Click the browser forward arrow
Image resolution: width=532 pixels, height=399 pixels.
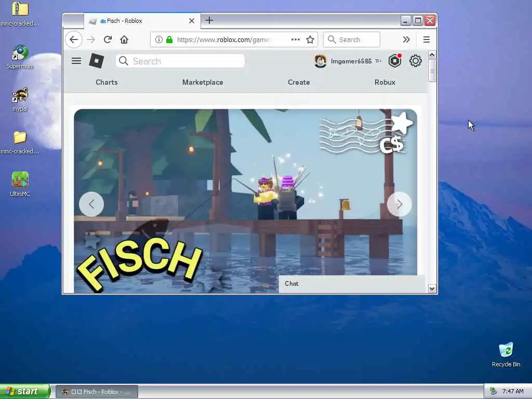click(90, 39)
